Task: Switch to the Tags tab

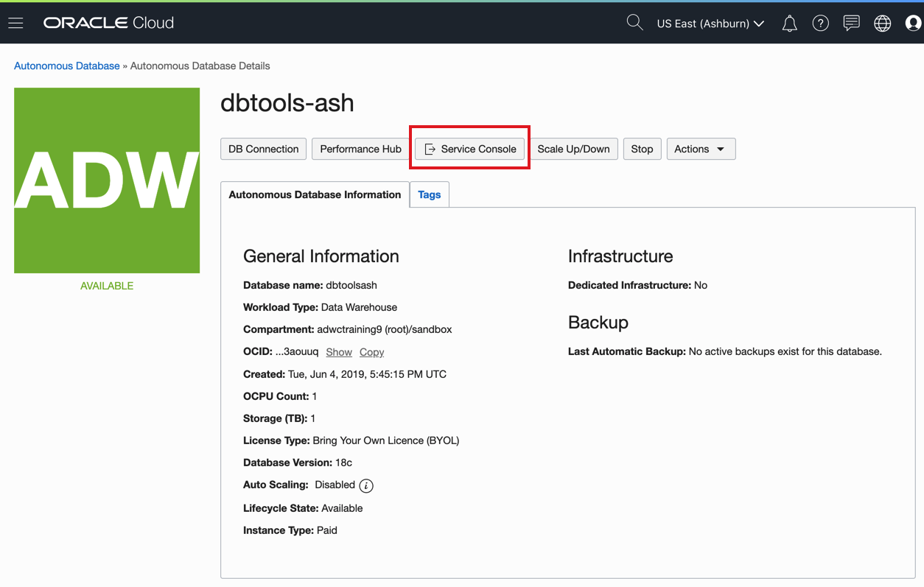Action: (429, 194)
